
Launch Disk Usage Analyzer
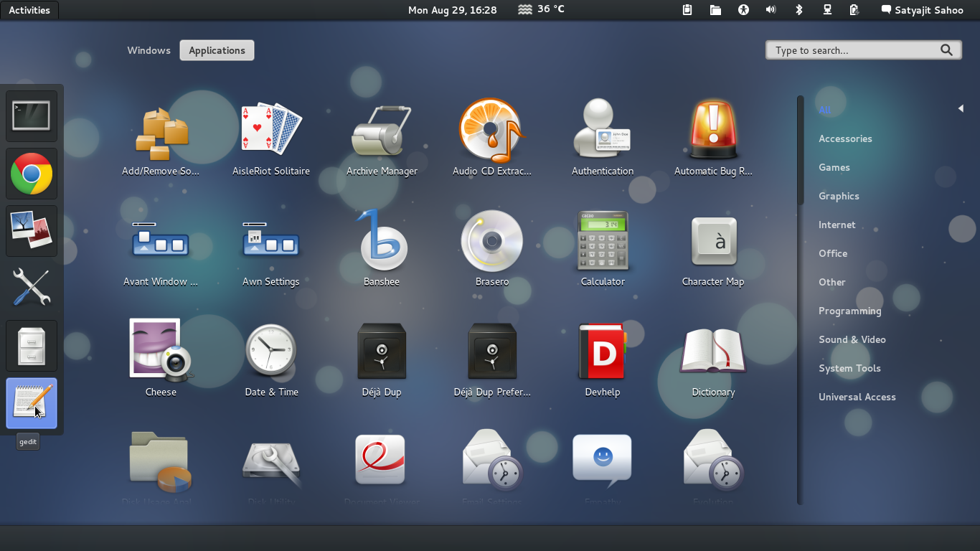161,466
